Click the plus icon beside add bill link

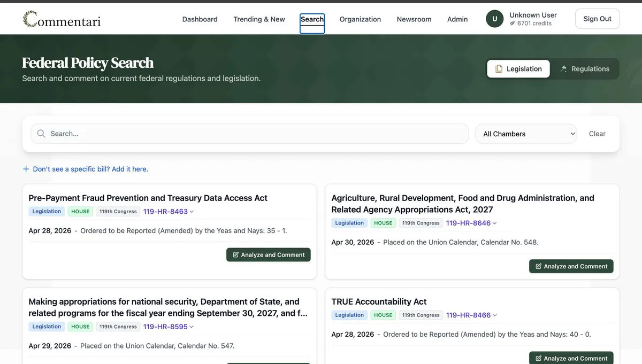pos(26,169)
